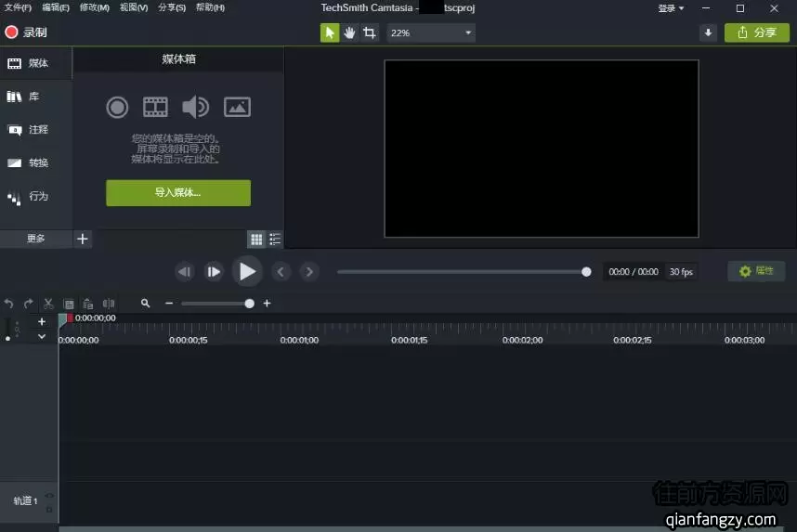Click the film strip video icon
The image size is (797, 532).
[x=155, y=107]
